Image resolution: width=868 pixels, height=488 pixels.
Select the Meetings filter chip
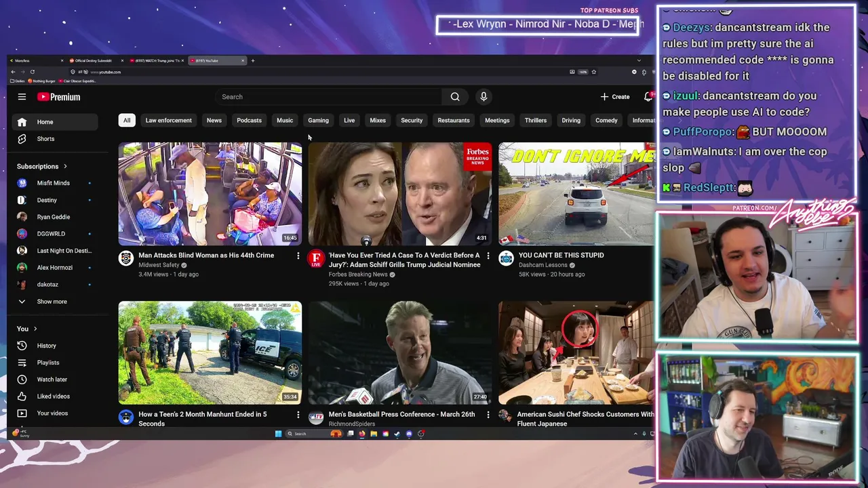tap(497, 121)
